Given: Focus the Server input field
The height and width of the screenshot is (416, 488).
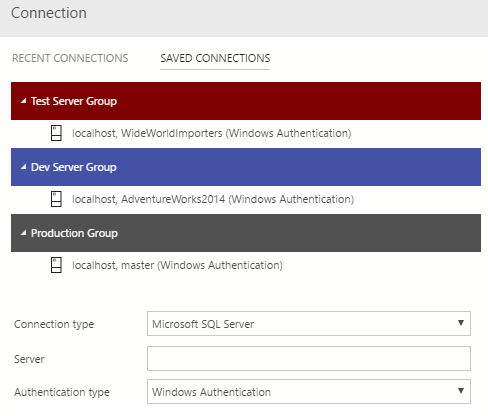Looking at the screenshot, I should pyautogui.click(x=309, y=358).
